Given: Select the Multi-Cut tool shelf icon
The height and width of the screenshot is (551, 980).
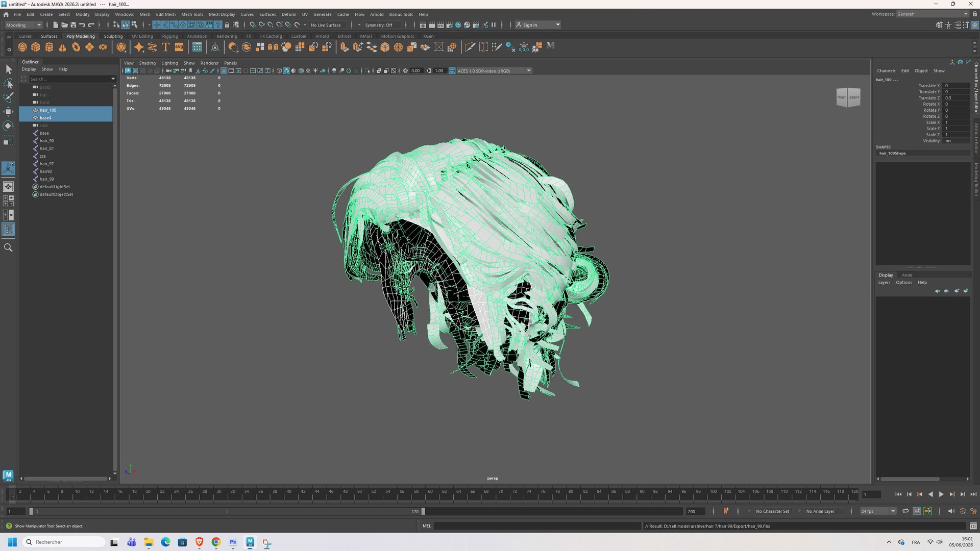Looking at the screenshot, I should [470, 47].
